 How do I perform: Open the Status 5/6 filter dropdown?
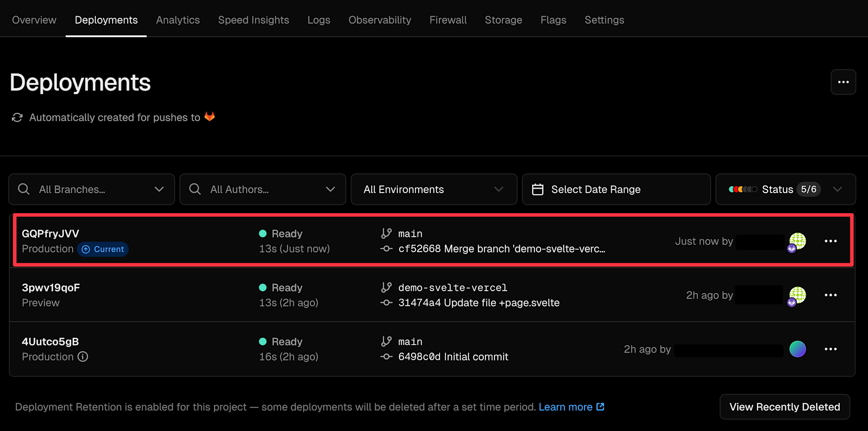click(837, 190)
